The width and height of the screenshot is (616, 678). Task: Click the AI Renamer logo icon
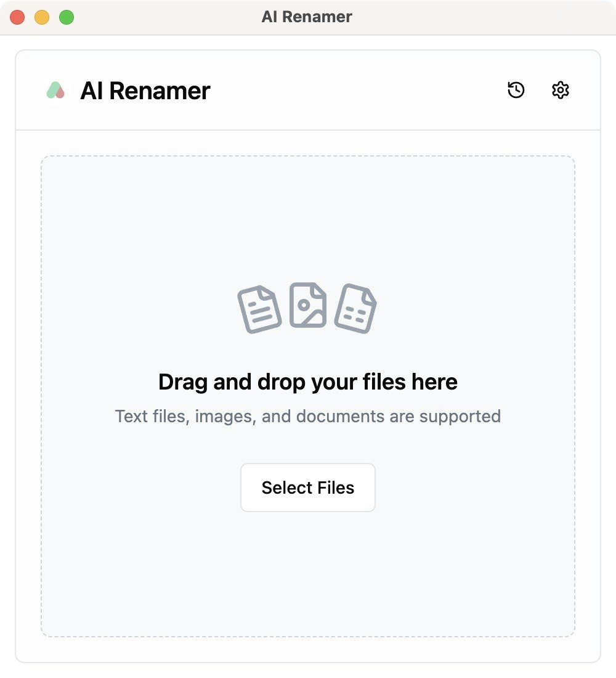pos(55,90)
